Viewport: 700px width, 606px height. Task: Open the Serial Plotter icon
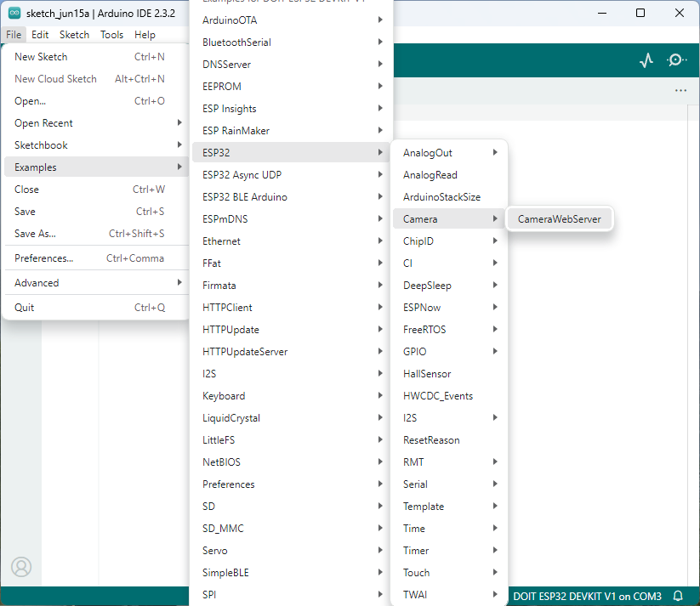[646, 60]
